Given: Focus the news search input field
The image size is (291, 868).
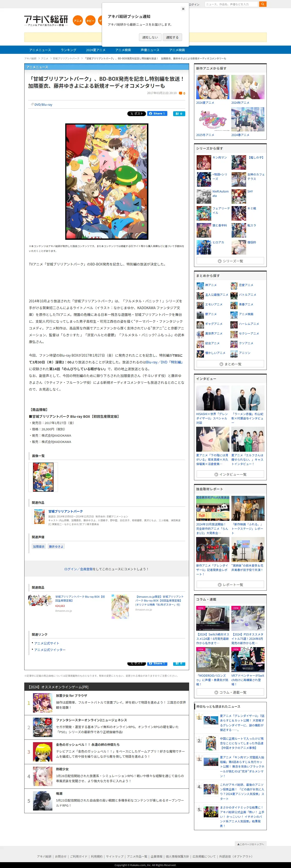Looking at the screenshot, I should (x=231, y=4).
